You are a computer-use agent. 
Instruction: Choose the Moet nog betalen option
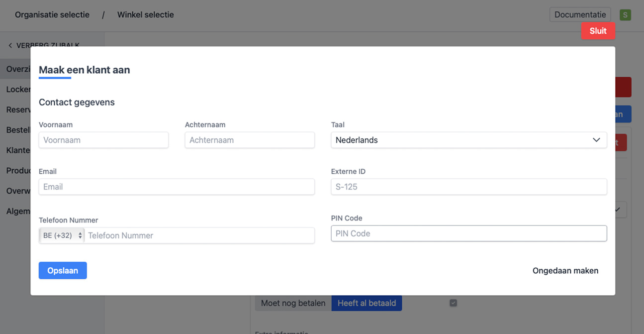point(293,303)
